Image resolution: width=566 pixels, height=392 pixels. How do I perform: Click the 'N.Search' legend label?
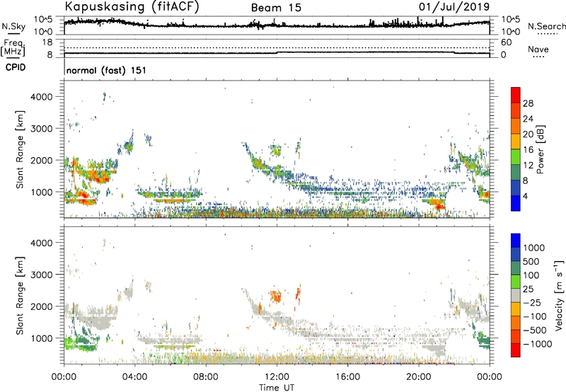point(547,26)
